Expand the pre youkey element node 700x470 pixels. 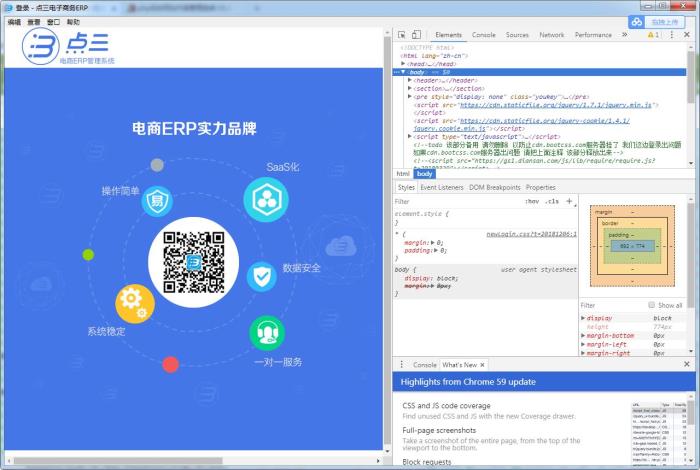[x=410, y=96]
